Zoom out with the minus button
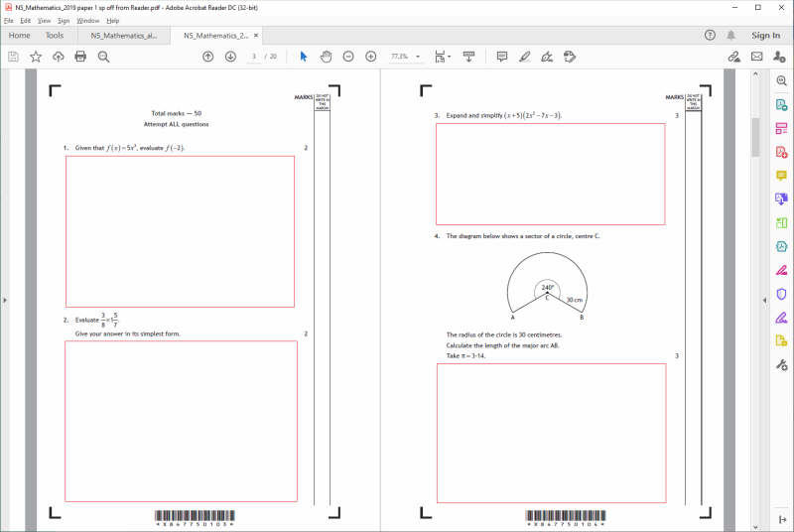The image size is (794, 532). (348, 57)
